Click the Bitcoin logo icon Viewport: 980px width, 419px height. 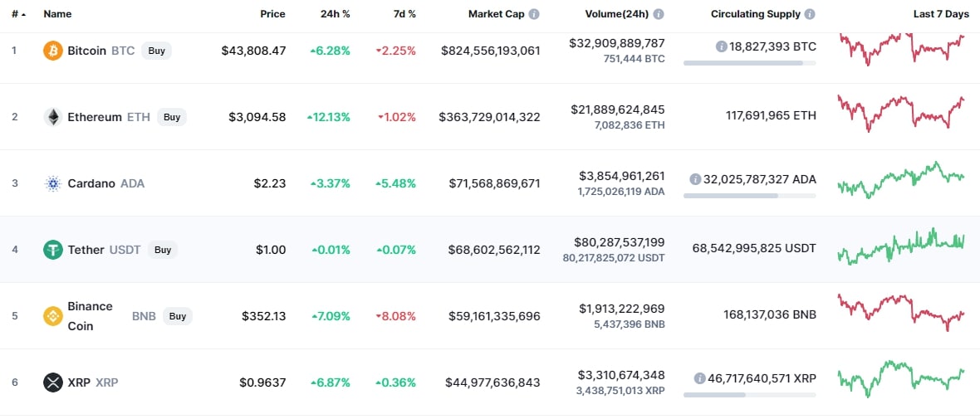[x=53, y=51]
